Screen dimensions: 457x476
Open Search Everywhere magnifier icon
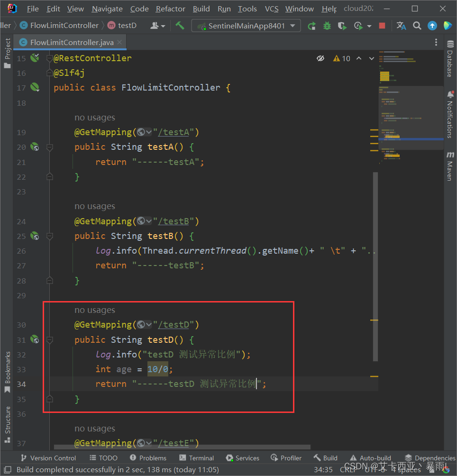tap(417, 26)
